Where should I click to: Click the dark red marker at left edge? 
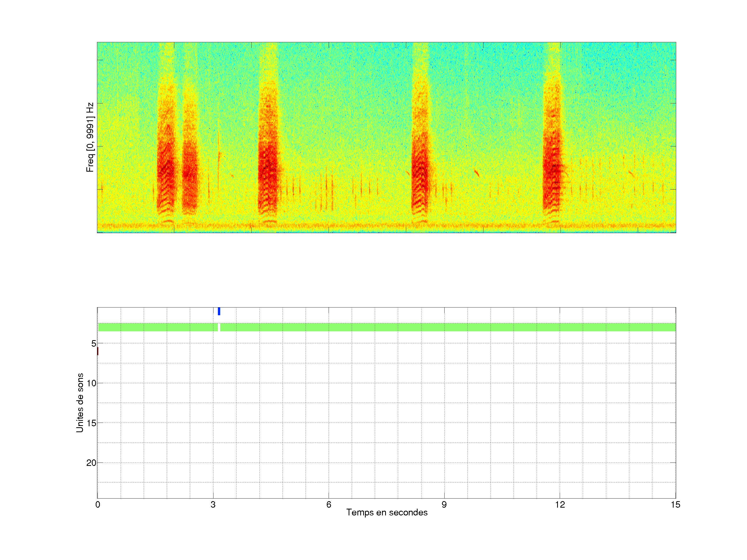click(98, 351)
